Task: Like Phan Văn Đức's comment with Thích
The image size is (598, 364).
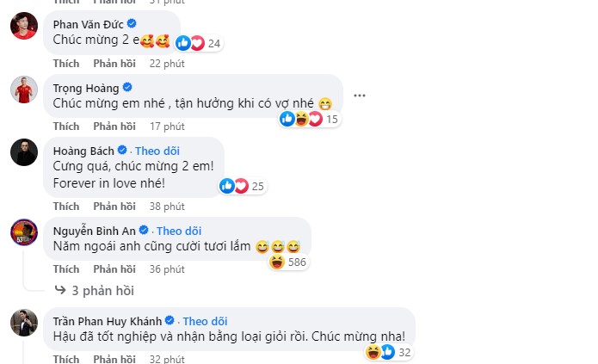Action: pos(66,64)
